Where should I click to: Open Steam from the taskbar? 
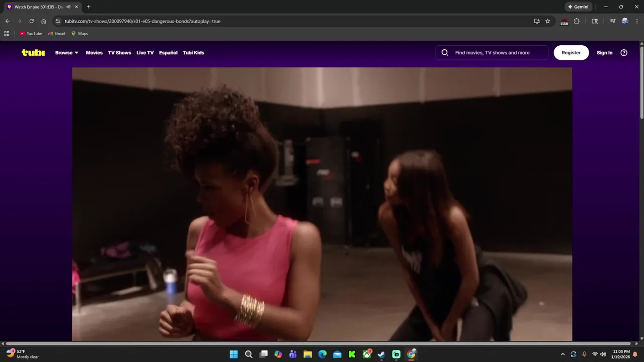pyautogui.click(x=382, y=354)
